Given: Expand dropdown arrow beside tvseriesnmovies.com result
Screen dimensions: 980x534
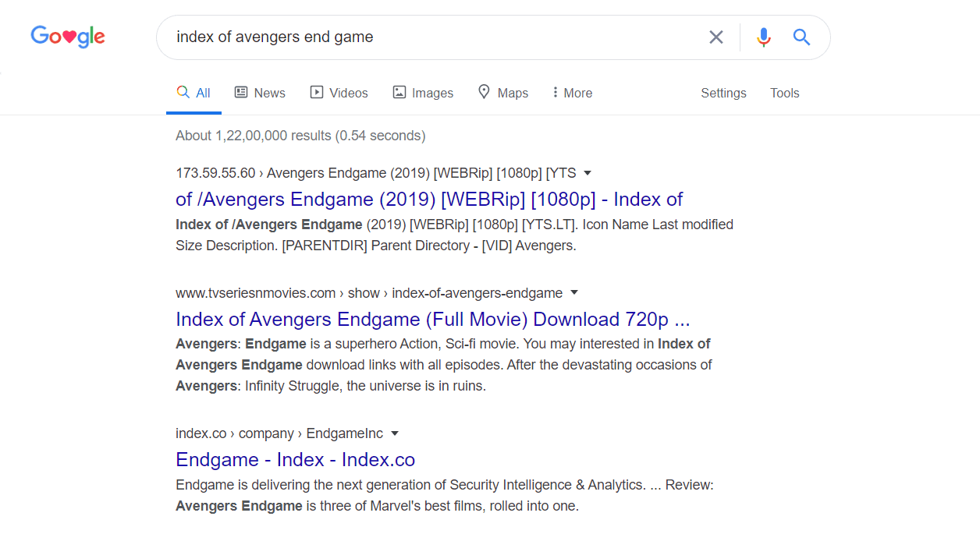Looking at the screenshot, I should [x=574, y=293].
